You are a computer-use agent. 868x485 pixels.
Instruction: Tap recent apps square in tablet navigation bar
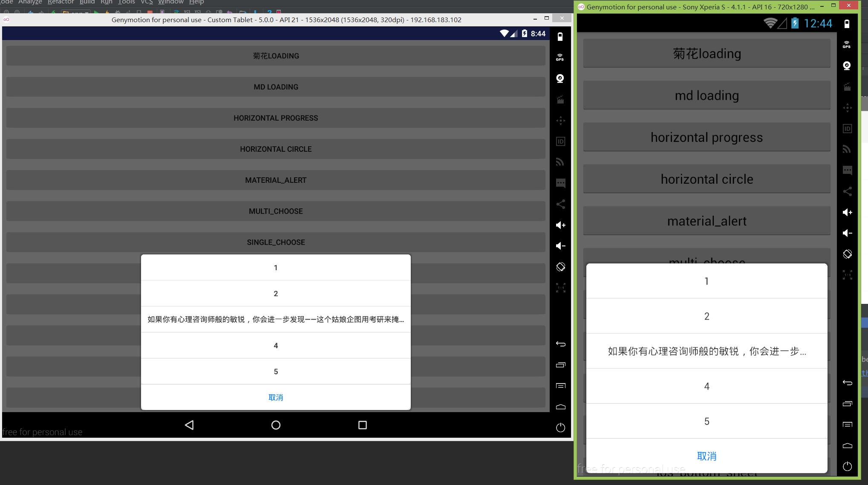[362, 425]
